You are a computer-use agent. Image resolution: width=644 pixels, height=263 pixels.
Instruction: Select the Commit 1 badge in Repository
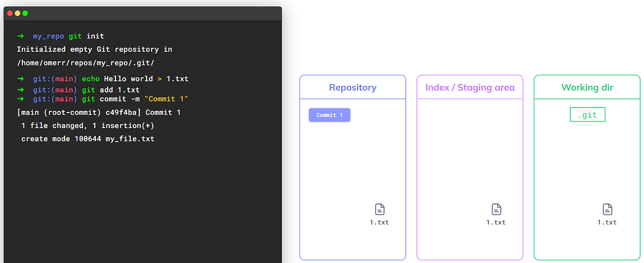[x=330, y=115]
